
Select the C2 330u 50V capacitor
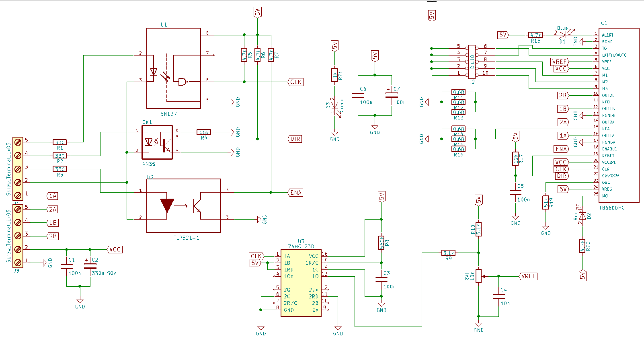coord(90,266)
